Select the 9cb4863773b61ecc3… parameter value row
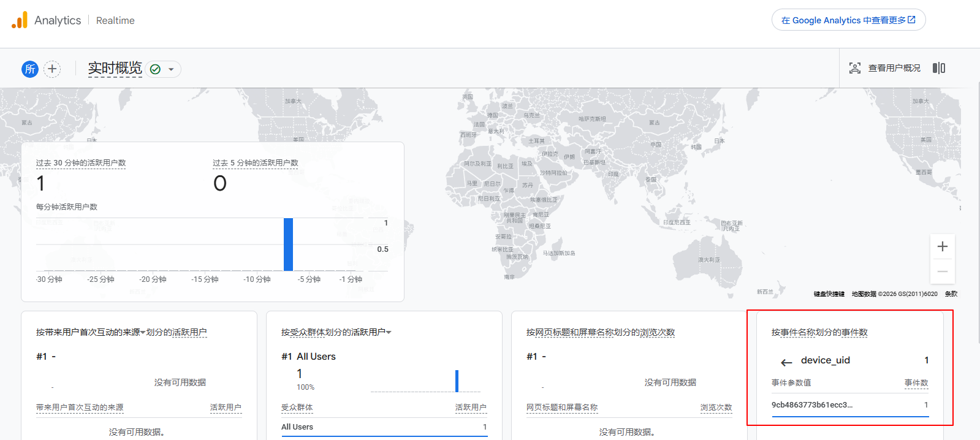Viewport: 980px width, 440px height. (850, 405)
